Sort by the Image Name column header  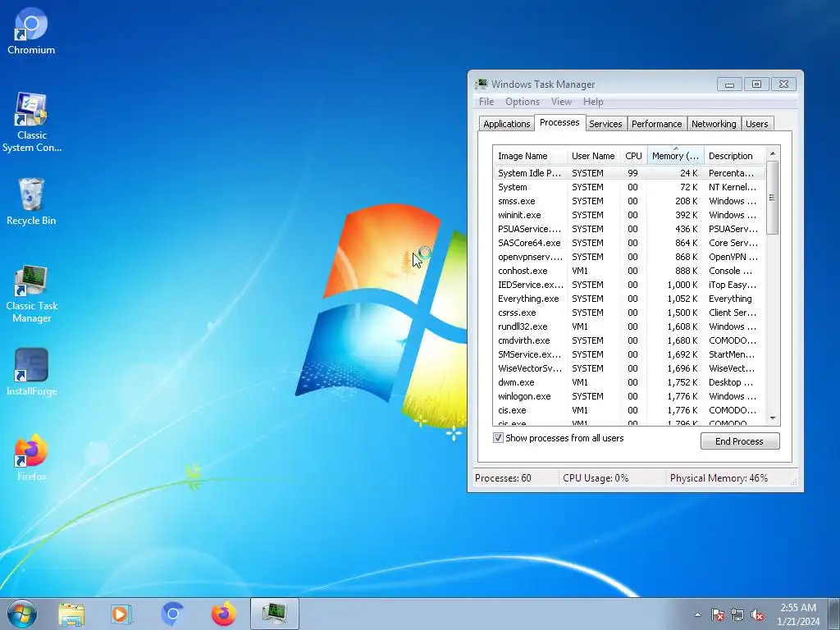530,156
